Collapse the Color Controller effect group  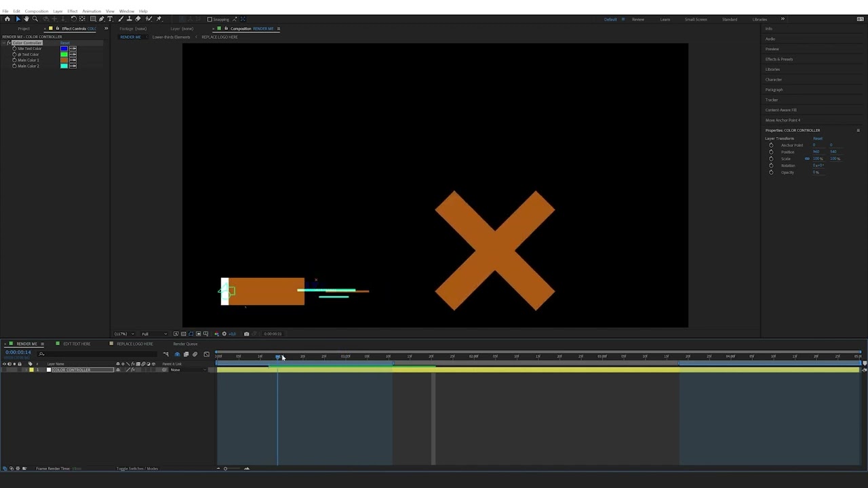pos(4,43)
